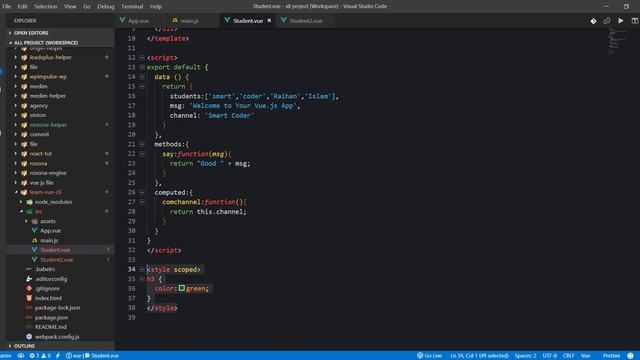Click Ln 34, Col 1 position indicator
The width and height of the screenshot is (640, 360).
pyautogui.click(x=479, y=356)
